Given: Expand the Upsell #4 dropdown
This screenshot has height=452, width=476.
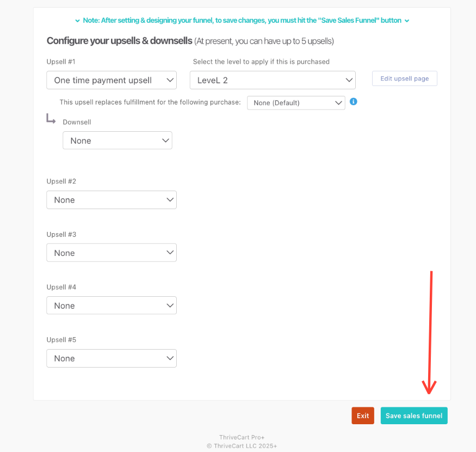Looking at the screenshot, I should coord(112,306).
